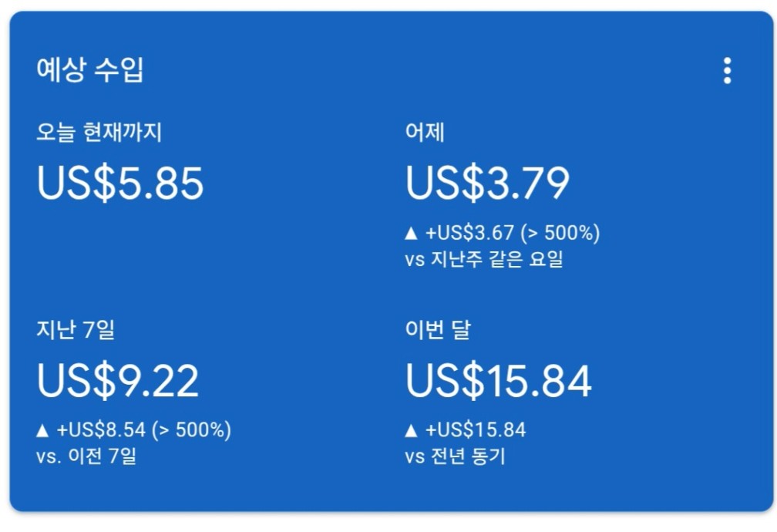Click last 7 days earnings US$9.22
The image size is (777, 532).
(x=118, y=380)
